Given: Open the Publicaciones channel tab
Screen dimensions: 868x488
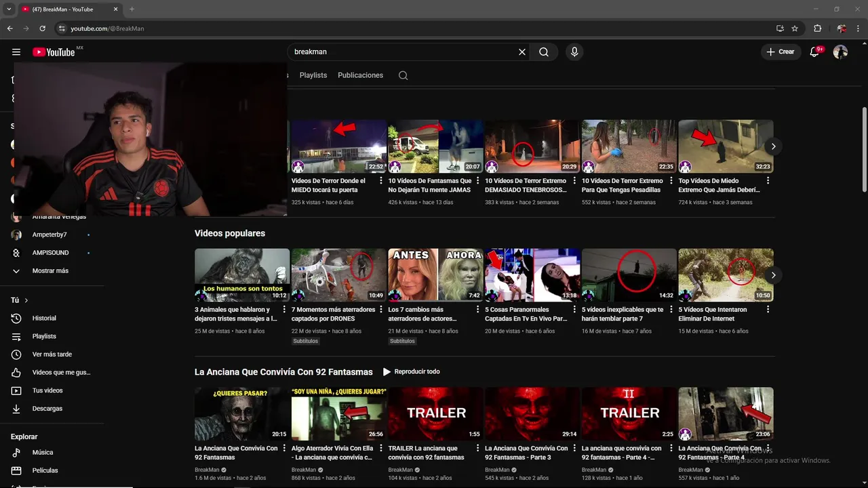Looking at the screenshot, I should pos(360,75).
